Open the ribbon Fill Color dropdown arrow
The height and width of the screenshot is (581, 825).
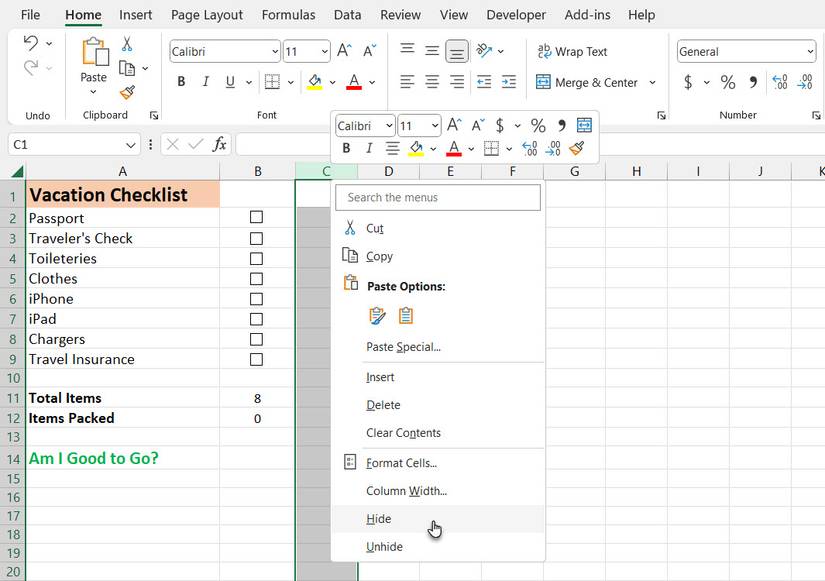[x=333, y=83]
